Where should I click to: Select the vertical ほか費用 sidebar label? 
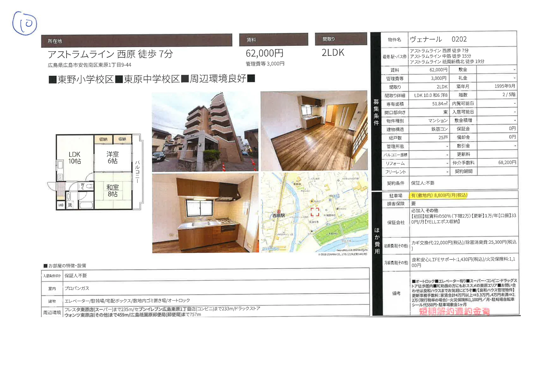point(377,241)
